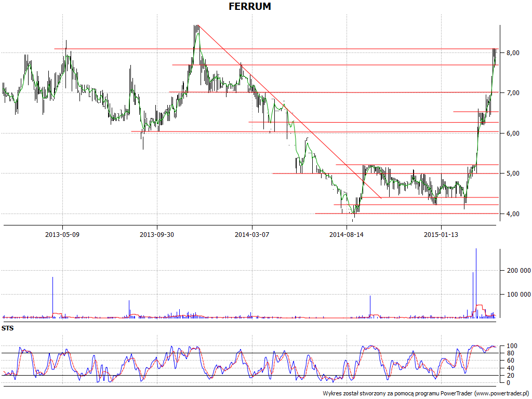Click the 200 000 volume axis label

point(518,270)
